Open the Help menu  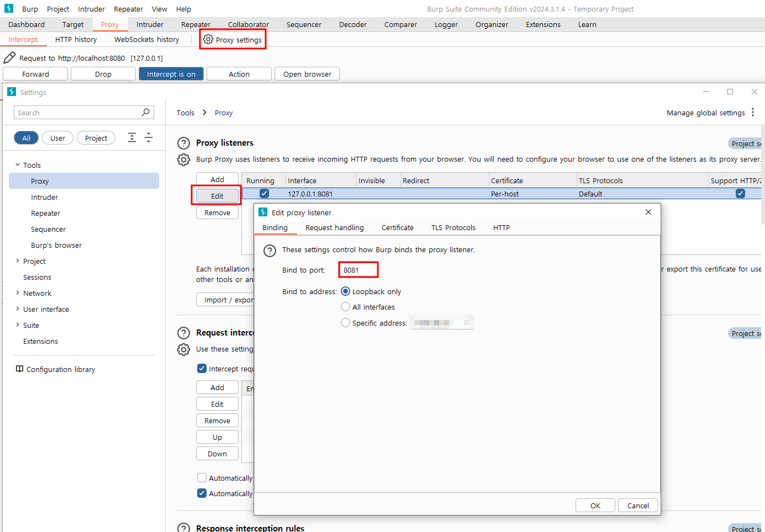183,9
